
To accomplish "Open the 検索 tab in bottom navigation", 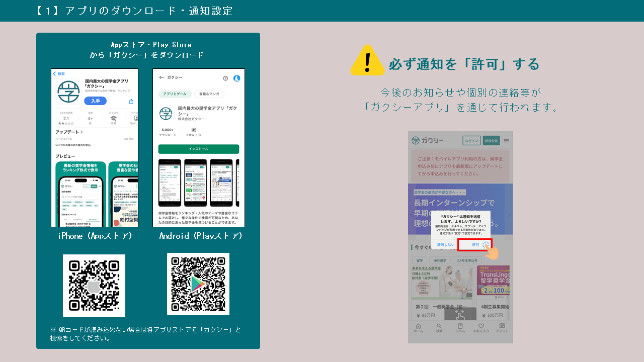I will 439,328.
